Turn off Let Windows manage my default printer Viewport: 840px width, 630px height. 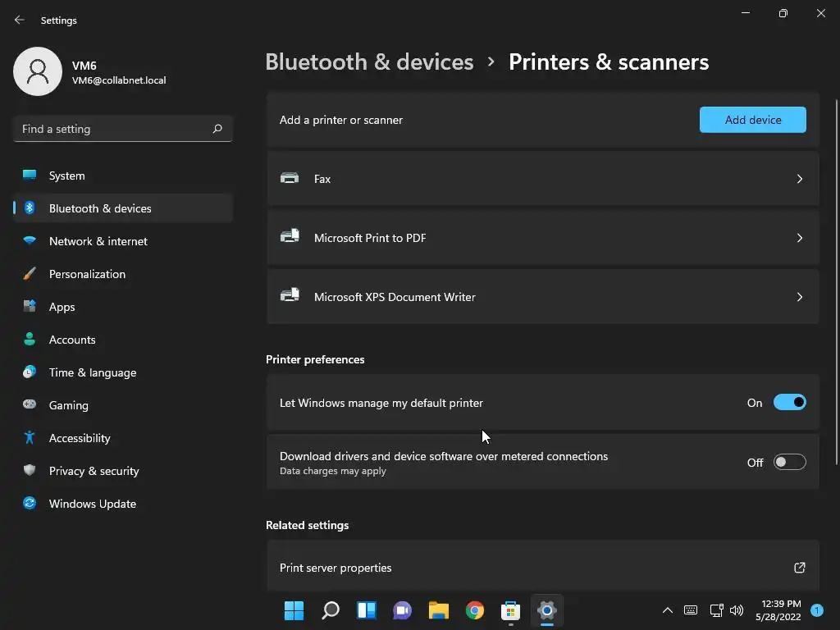pos(790,402)
